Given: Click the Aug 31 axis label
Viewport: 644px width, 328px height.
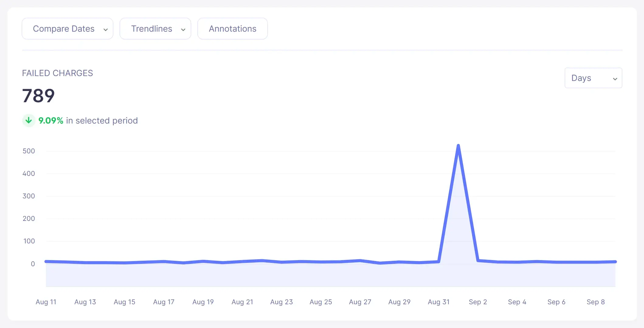Looking at the screenshot, I should (438, 302).
